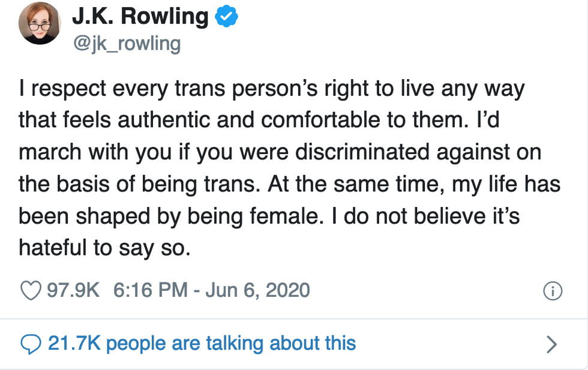Open "people are talking about this" link
The width and height of the screenshot is (588, 370).
pos(231,344)
